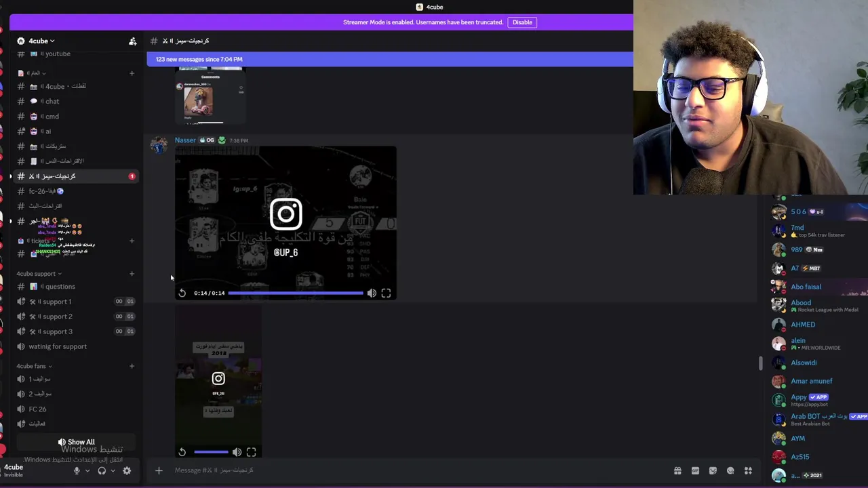Click Nasser's avatar next to message
Screen dimensions: 868x488
159,144
